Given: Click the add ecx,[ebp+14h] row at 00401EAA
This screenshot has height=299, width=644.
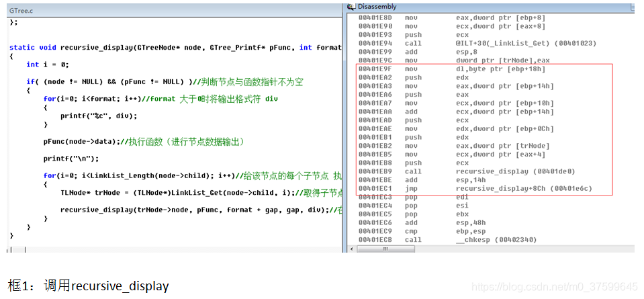Looking at the screenshot, I should point(456,112).
